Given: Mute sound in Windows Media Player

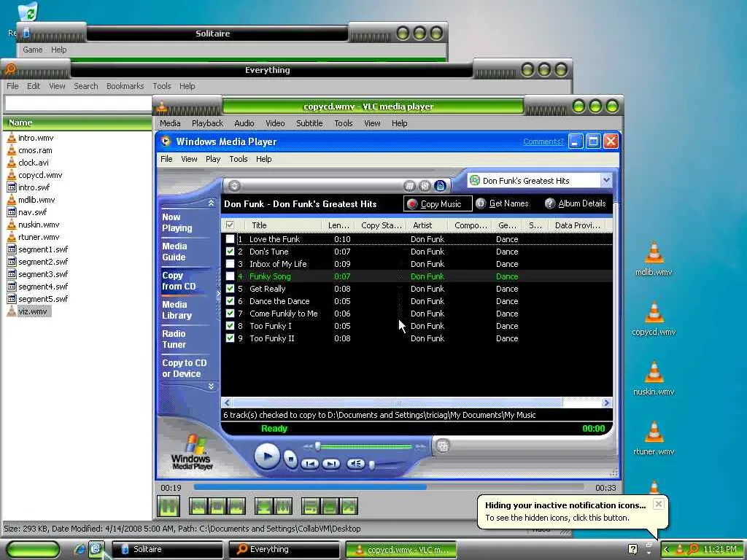Looking at the screenshot, I should pos(355,463).
